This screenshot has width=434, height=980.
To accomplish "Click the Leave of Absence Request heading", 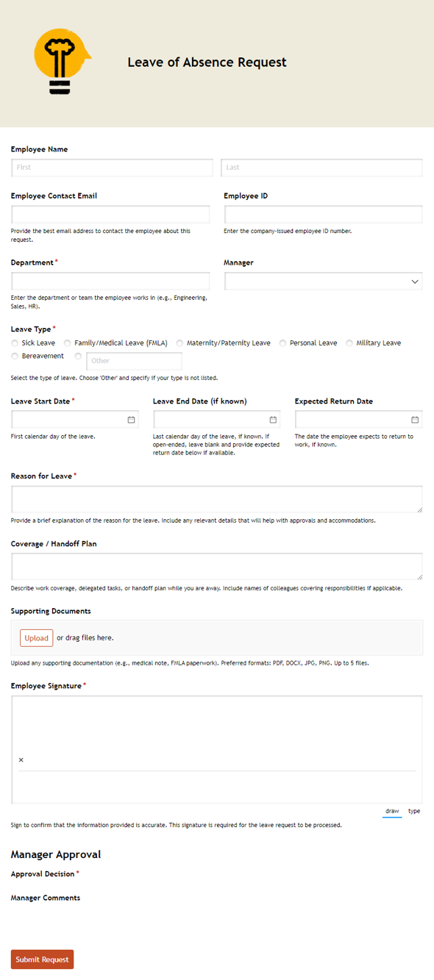I will pyautogui.click(x=207, y=62).
